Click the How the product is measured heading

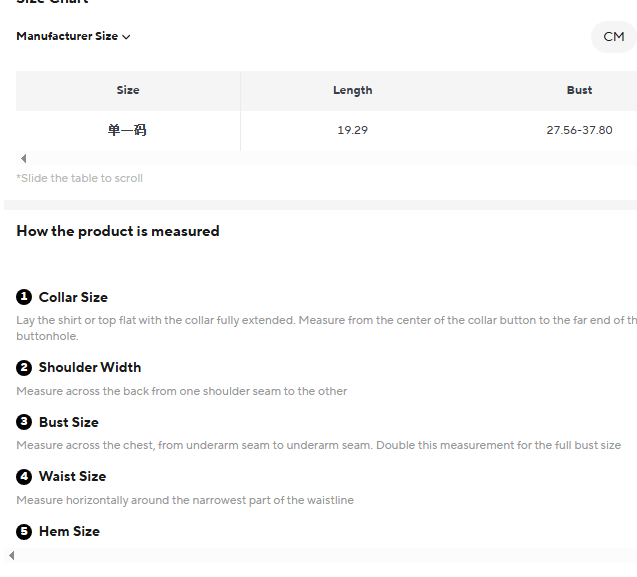[x=118, y=231]
